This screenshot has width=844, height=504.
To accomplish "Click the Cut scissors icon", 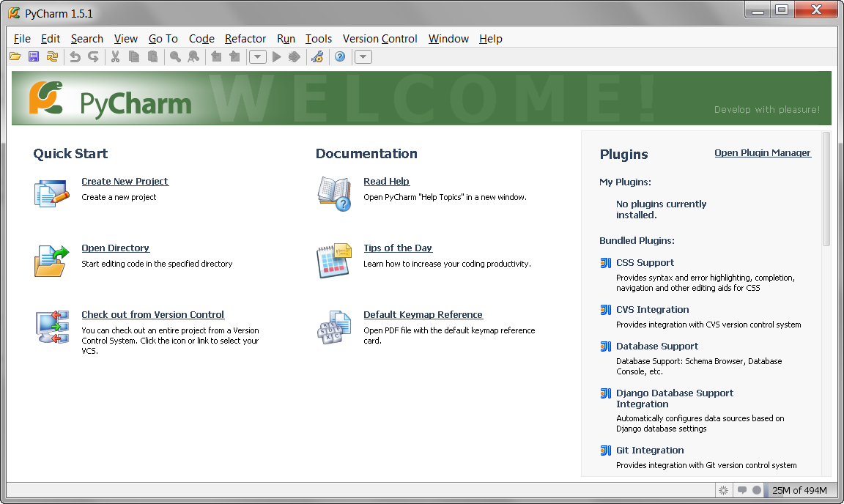I will pos(115,56).
